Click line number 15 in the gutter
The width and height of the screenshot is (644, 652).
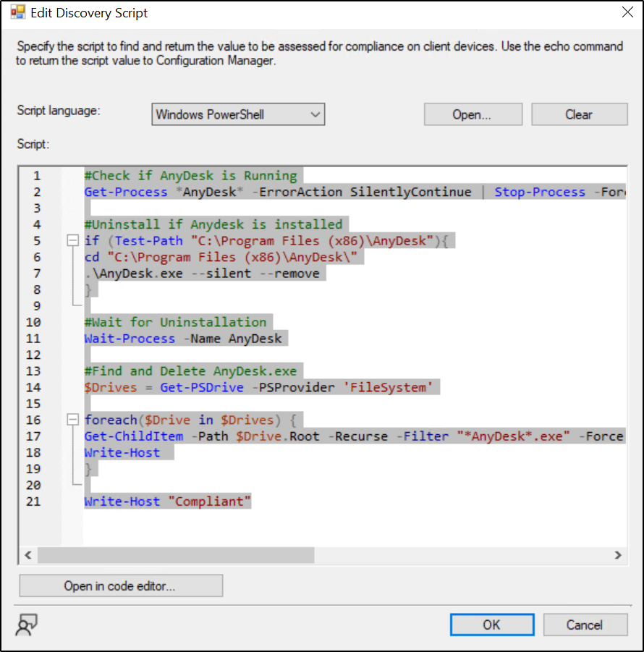33,403
